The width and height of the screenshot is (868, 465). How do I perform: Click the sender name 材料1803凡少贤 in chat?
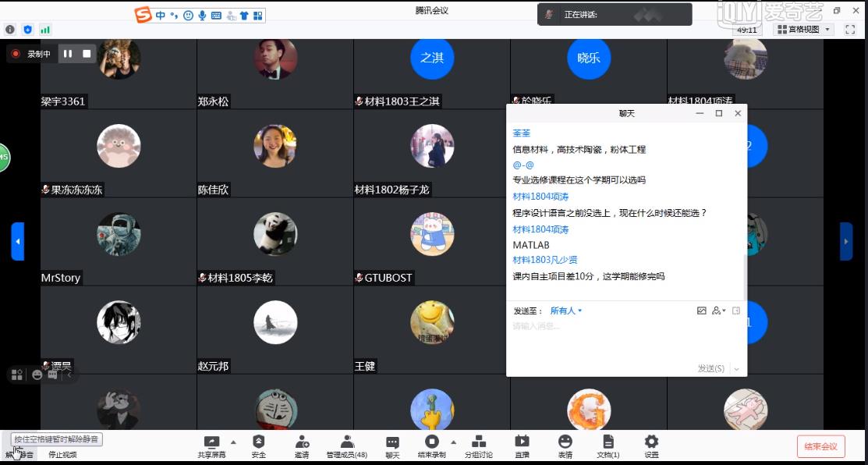(x=544, y=260)
